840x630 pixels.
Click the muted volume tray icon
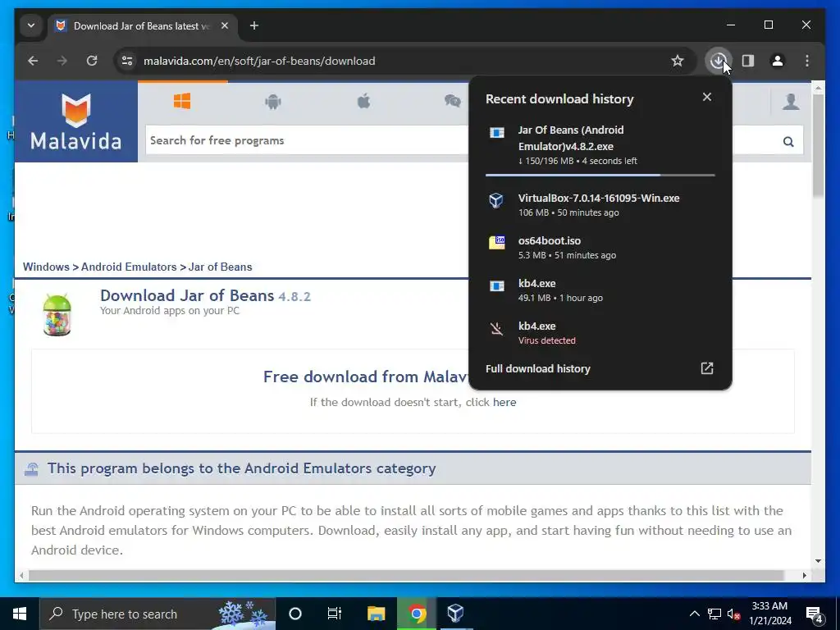(x=733, y=614)
